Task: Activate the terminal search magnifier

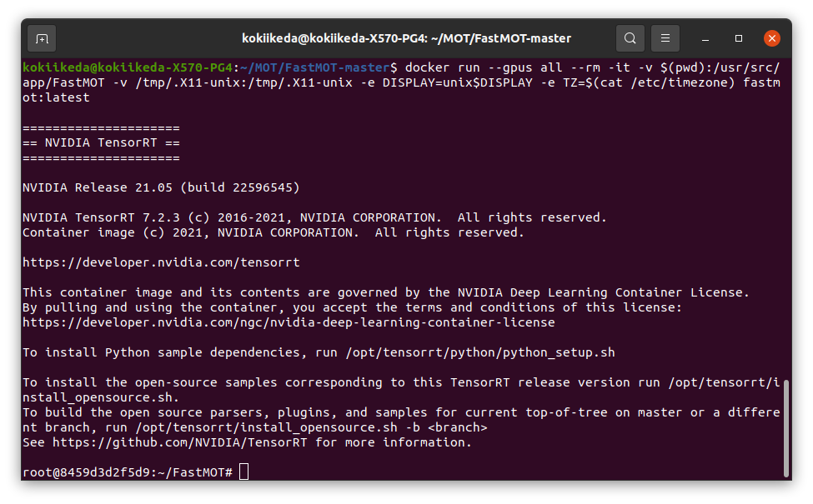Action: click(630, 38)
